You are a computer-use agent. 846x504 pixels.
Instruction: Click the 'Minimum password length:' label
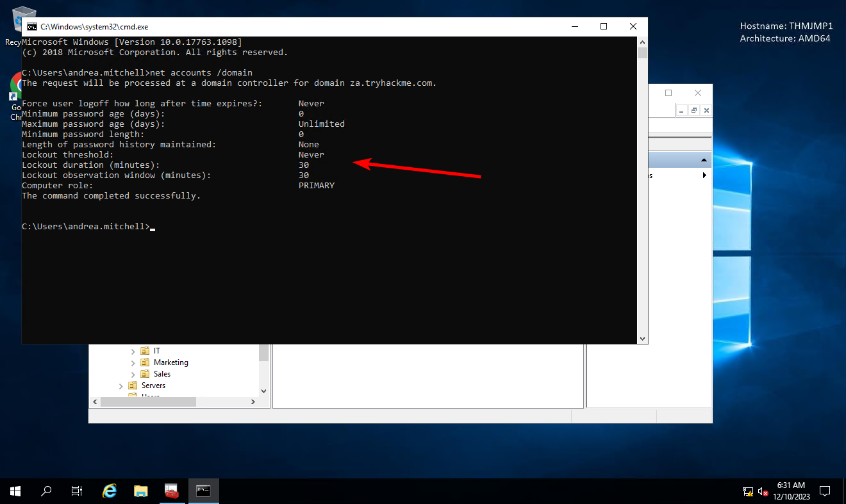tap(83, 134)
